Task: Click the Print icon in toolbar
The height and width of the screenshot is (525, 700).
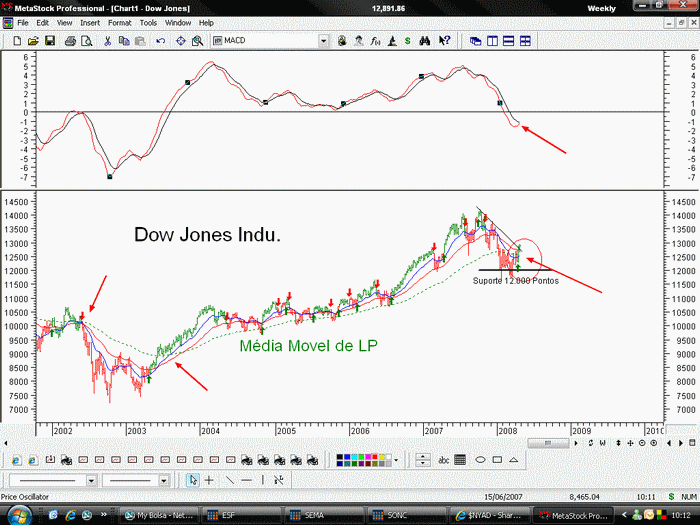Action: 70,41
